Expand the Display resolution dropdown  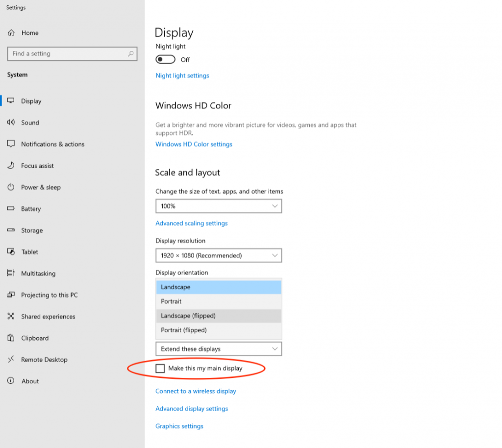pos(219,255)
